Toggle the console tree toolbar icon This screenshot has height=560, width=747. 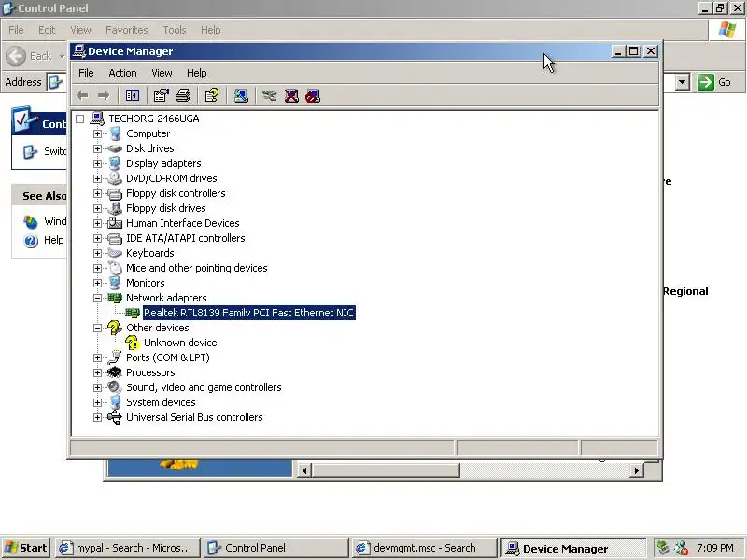coord(133,96)
